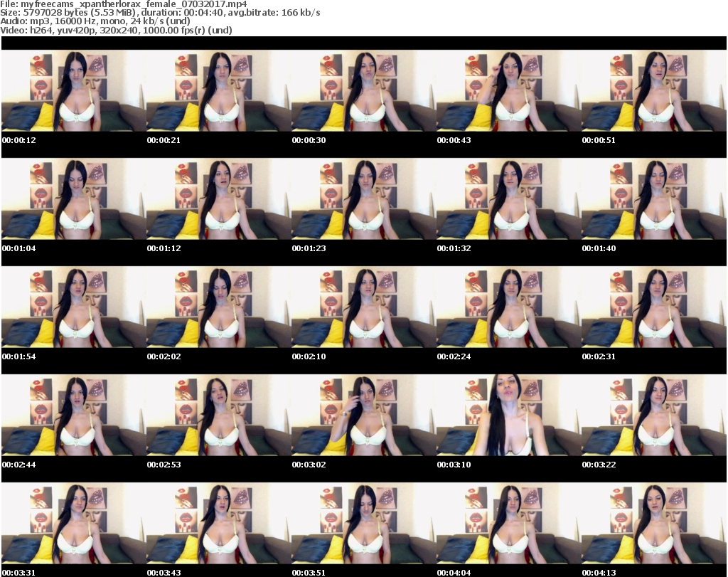Select the thumbnail frame at 00:00:43

point(509,90)
